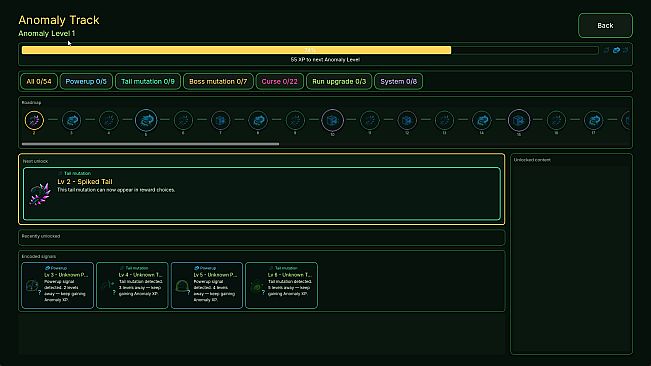Switch to the Run upgrade 0/3 tab

coord(339,81)
